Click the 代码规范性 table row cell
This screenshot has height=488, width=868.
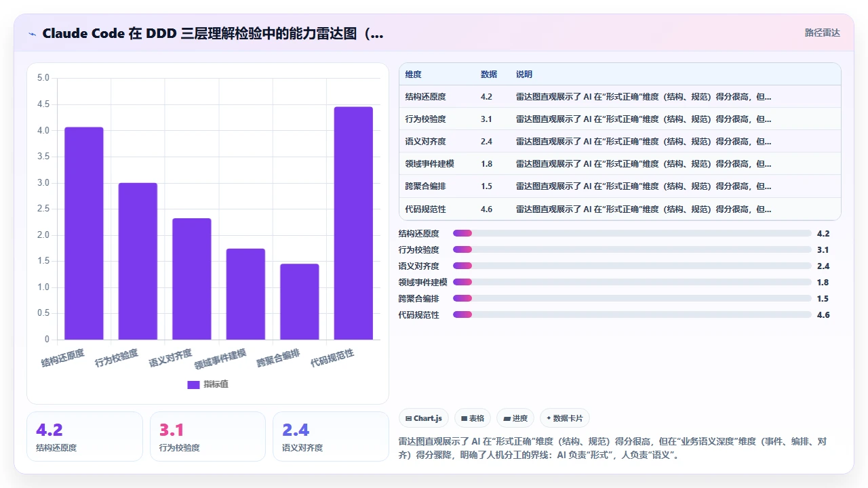click(425, 209)
